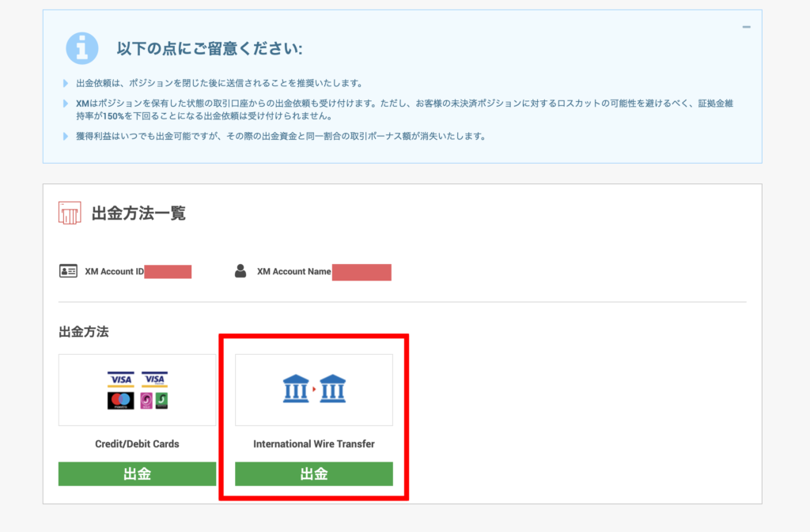810x532 pixels.
Task: Click the ID card icon beside XM Account ID
Action: (x=68, y=271)
